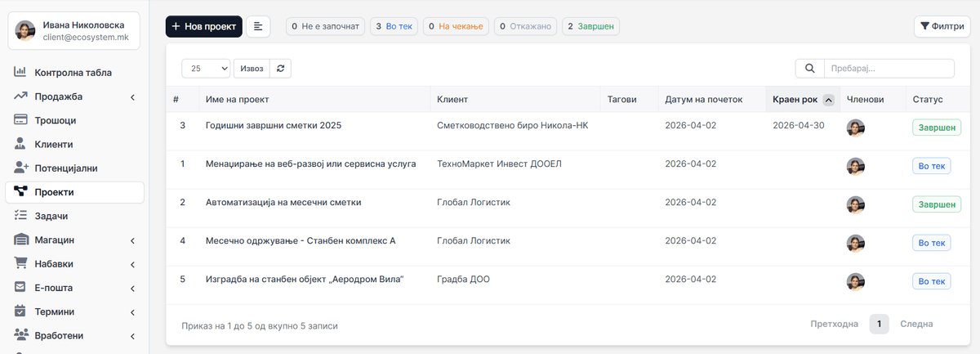Expand the Е-пошта submenu chevron

pyautogui.click(x=132, y=288)
